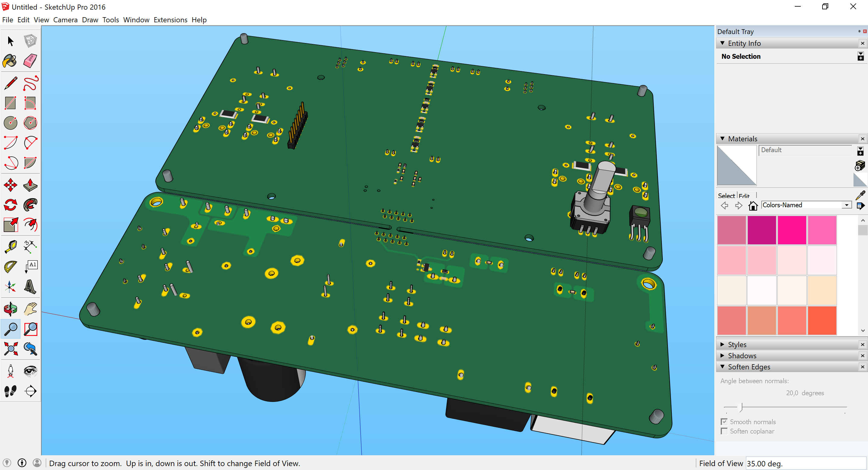Click the Field of View input field
The width and height of the screenshot is (868, 470).
(806, 463)
